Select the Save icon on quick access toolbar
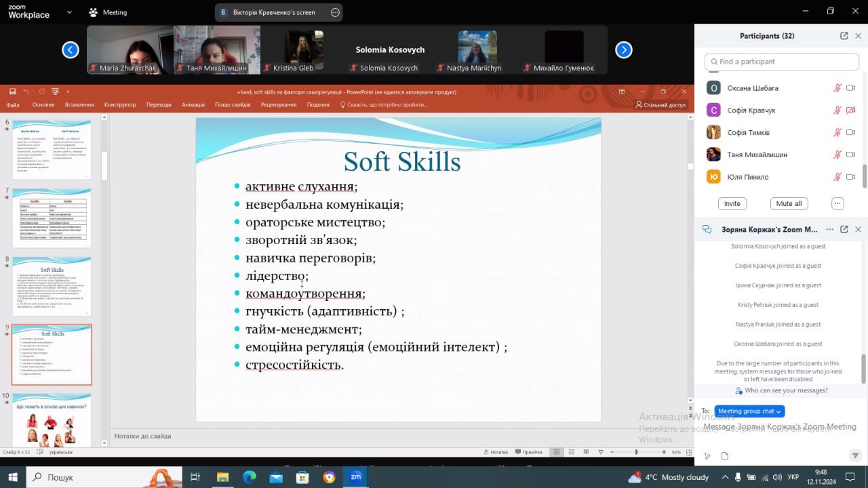This screenshot has width=868, height=488. pyautogui.click(x=12, y=91)
